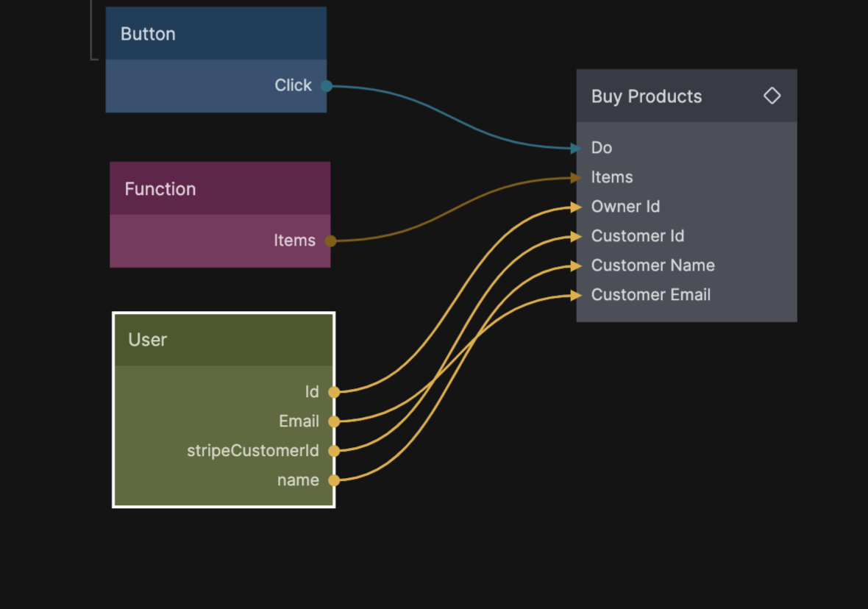Screen dimensions: 868x609
Task: Click the Items input arrow on Buy Products
Action: click(576, 177)
